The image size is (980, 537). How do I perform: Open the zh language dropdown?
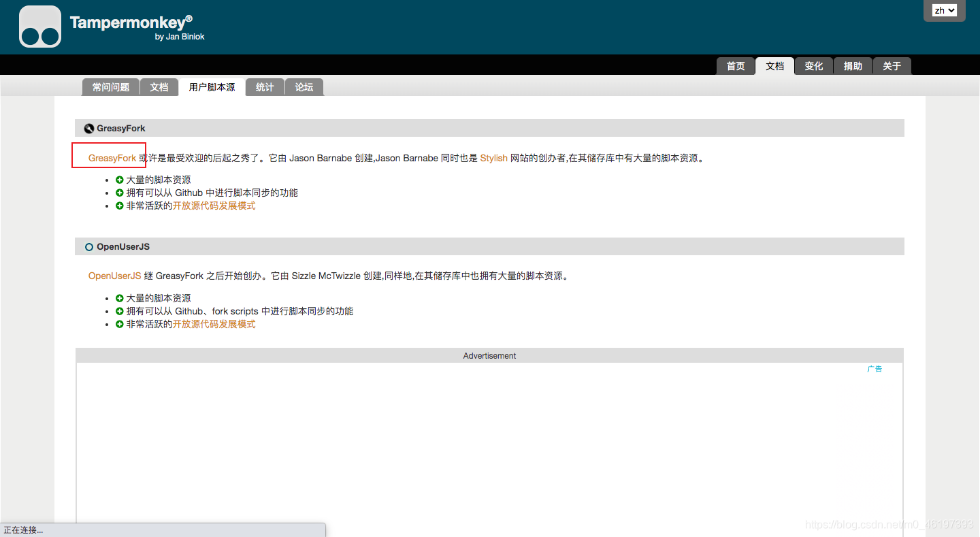coord(945,10)
